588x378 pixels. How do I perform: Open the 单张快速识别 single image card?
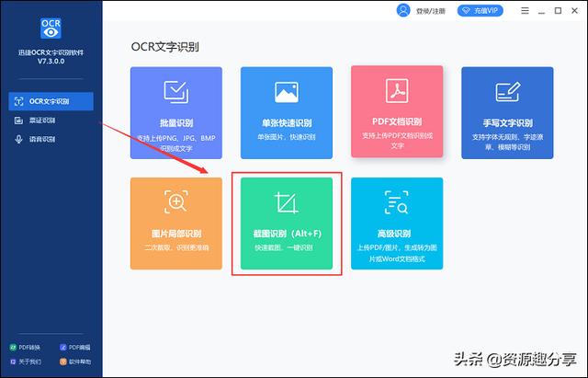coord(287,112)
